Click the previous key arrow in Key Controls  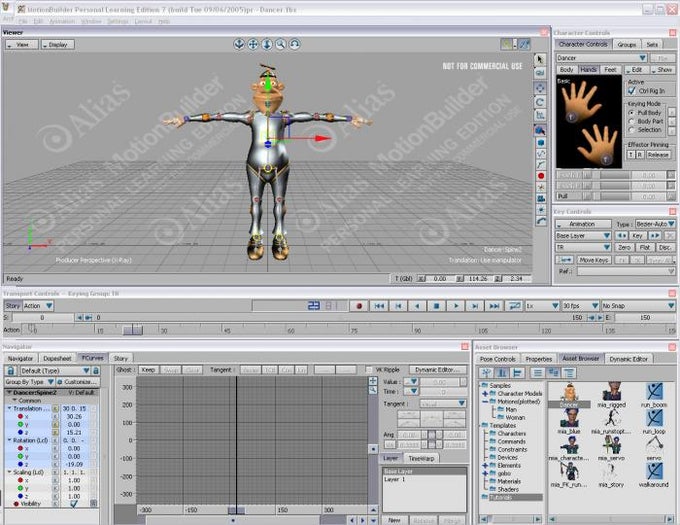pos(621,236)
